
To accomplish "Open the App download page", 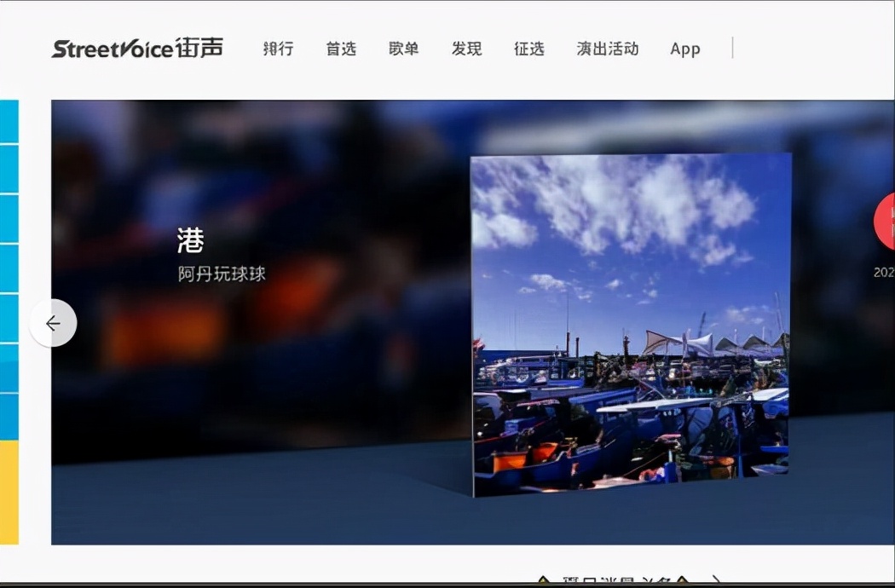I will [x=684, y=49].
